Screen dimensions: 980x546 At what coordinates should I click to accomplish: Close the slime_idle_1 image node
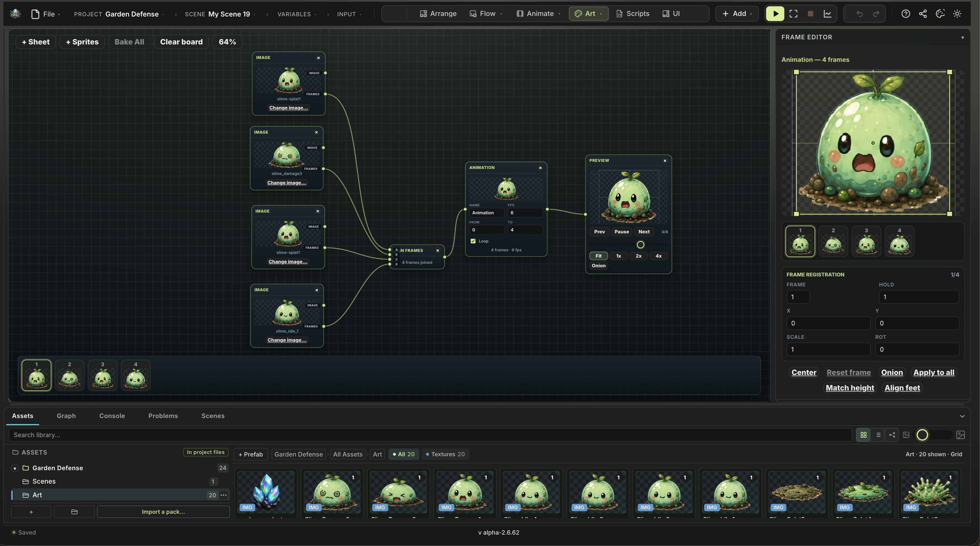(x=317, y=290)
